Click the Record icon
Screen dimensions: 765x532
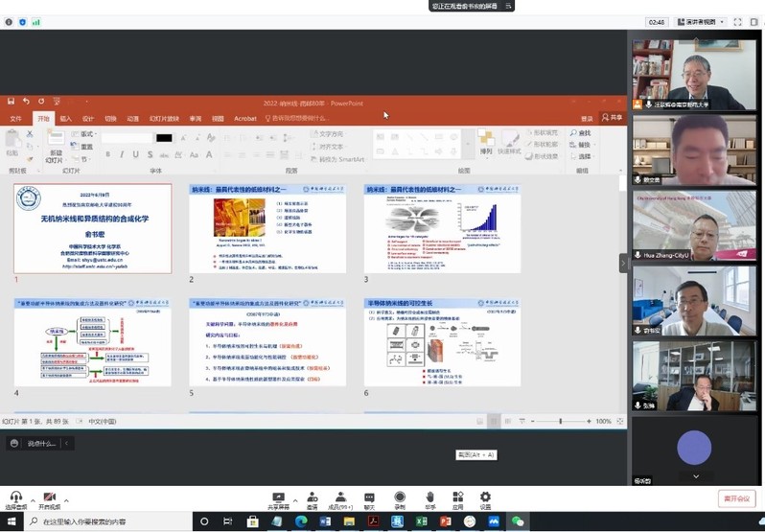pos(400,497)
